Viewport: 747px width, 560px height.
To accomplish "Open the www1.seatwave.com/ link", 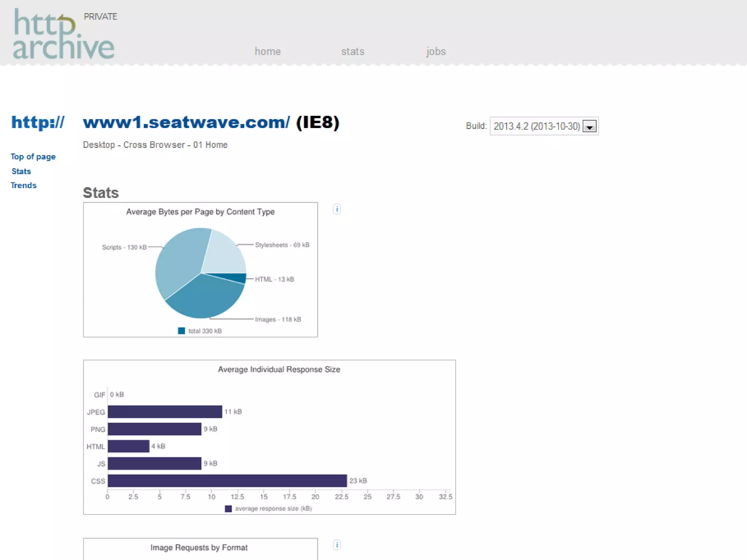I will point(186,122).
